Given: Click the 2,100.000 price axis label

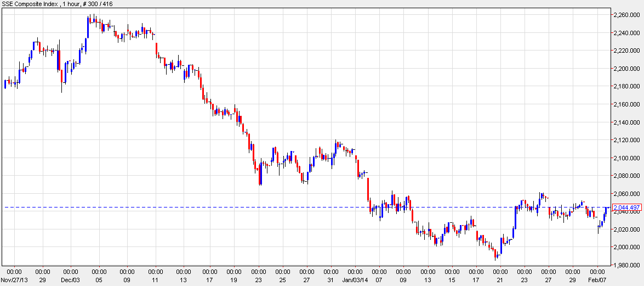Looking at the screenshot, I should click(x=626, y=158).
